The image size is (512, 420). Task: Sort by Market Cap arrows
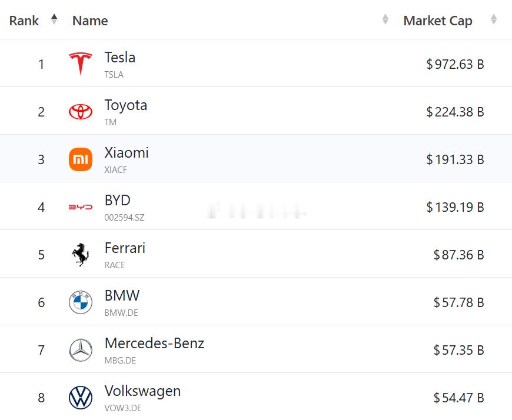coord(494,19)
